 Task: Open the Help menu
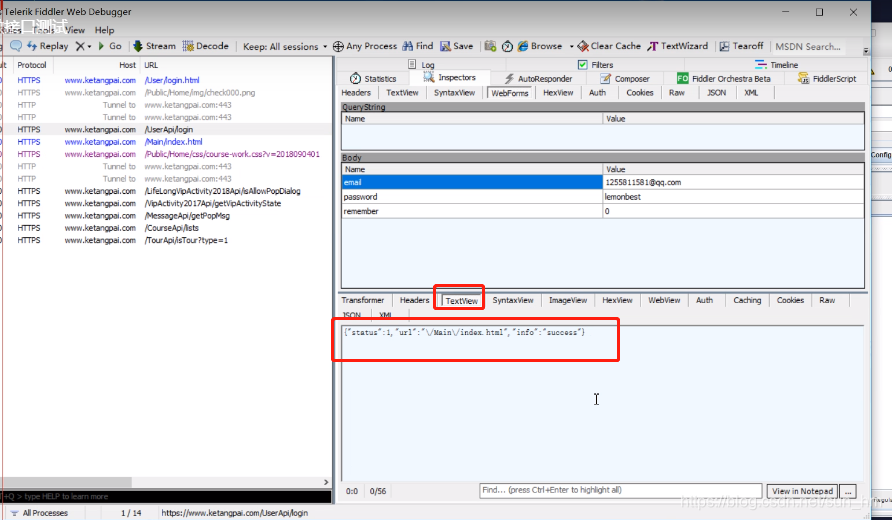104,30
